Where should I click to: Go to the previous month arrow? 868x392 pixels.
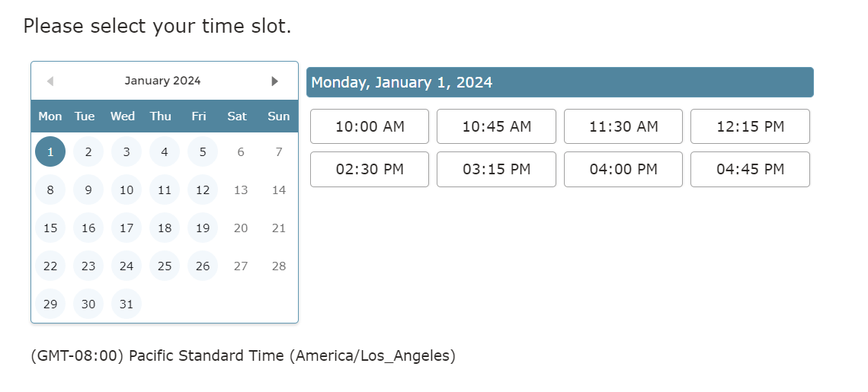50,81
